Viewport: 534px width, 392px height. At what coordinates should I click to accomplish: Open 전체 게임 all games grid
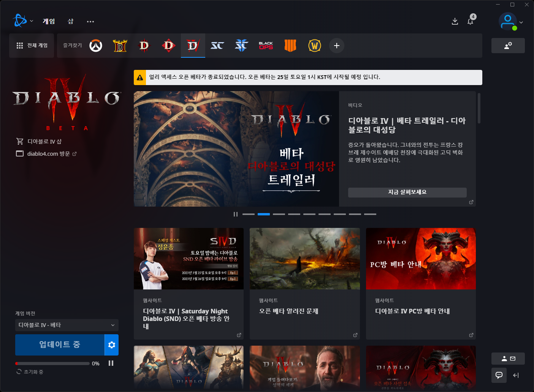pos(32,46)
